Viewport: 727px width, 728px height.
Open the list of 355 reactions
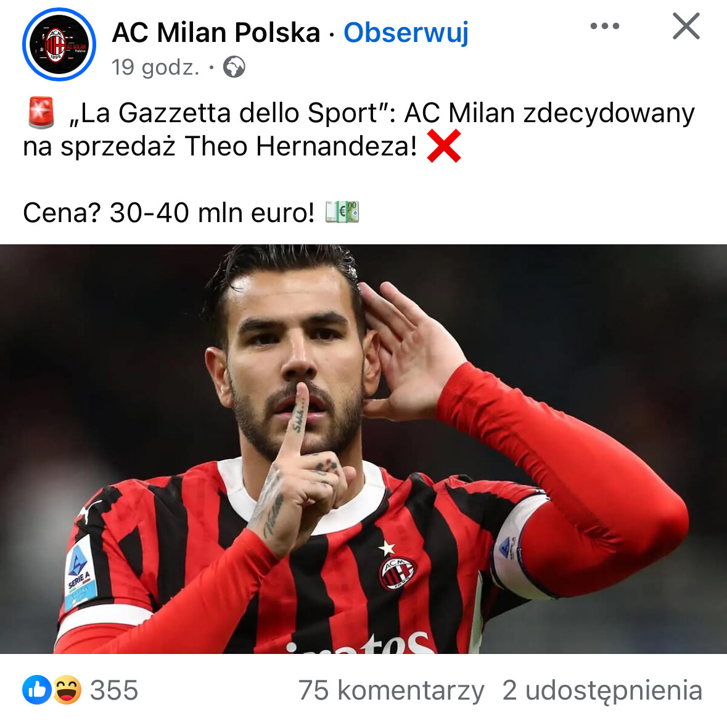pyautogui.click(x=114, y=690)
